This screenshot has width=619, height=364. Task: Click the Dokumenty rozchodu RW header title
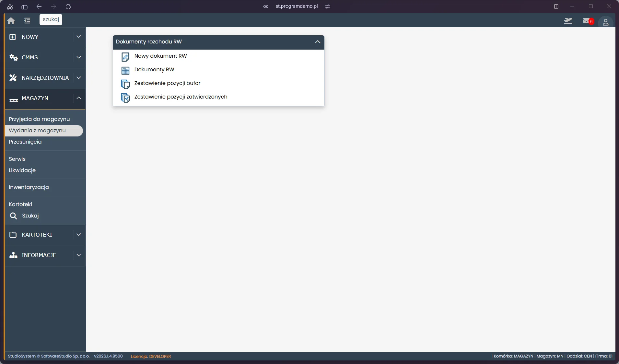tap(149, 42)
